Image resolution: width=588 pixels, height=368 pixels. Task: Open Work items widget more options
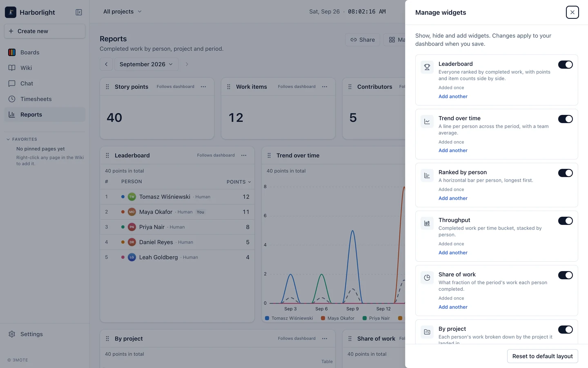click(x=325, y=87)
